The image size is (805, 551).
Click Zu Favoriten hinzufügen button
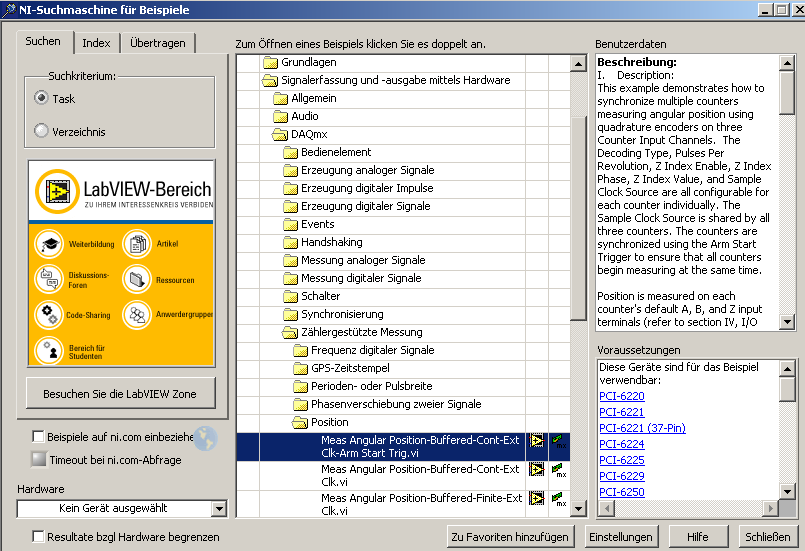point(510,537)
